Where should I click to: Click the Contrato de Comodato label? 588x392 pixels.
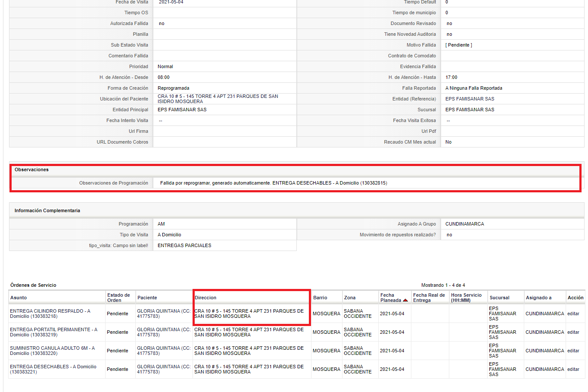(x=412, y=56)
